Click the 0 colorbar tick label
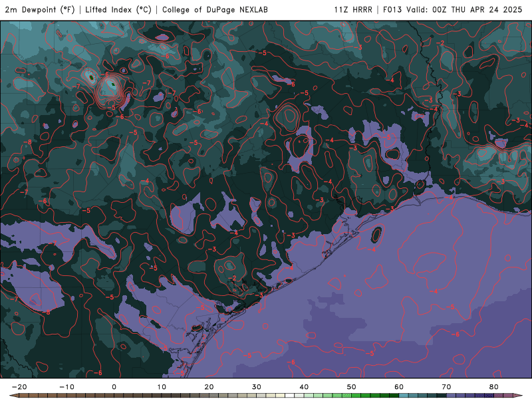 (114, 386)
